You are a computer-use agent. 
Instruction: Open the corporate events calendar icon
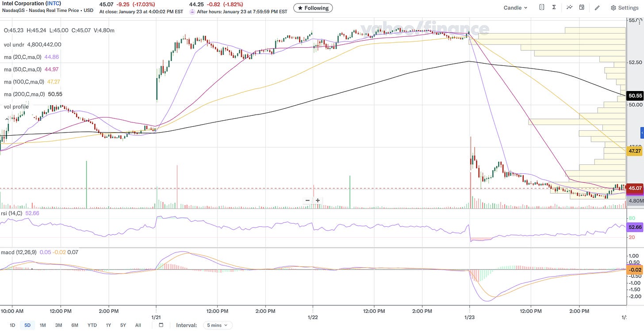582,8
